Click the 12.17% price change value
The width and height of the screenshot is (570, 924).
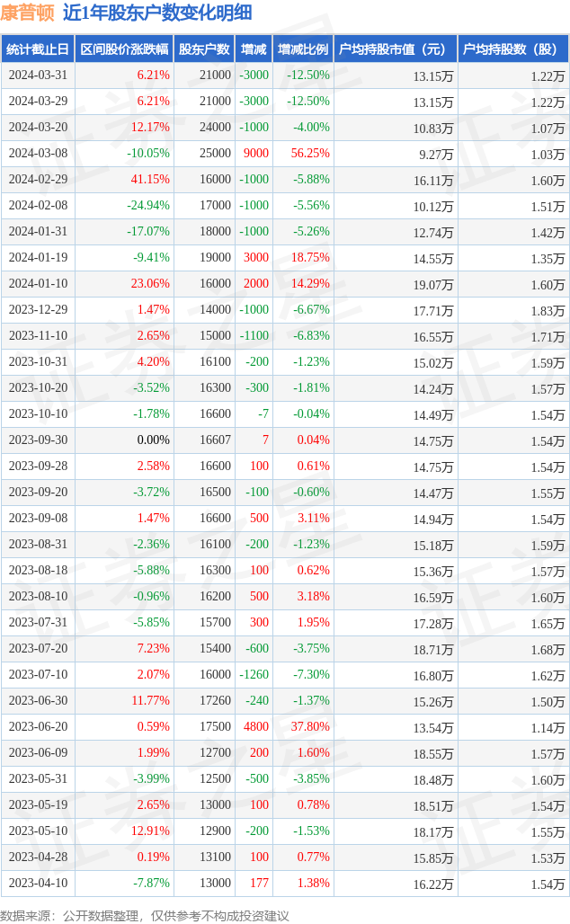(x=150, y=128)
